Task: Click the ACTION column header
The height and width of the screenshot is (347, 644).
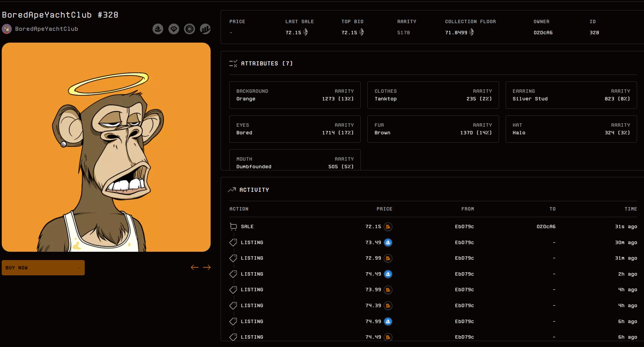Action: pos(239,209)
